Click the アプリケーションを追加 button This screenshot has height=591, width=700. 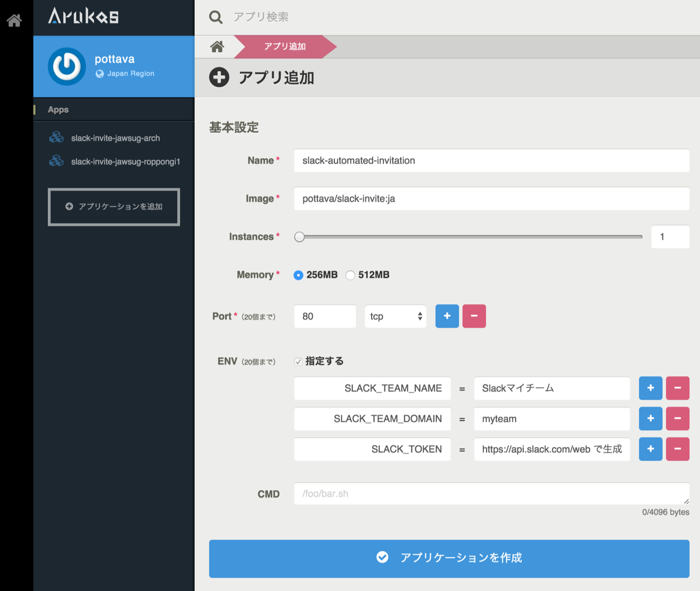click(x=113, y=206)
